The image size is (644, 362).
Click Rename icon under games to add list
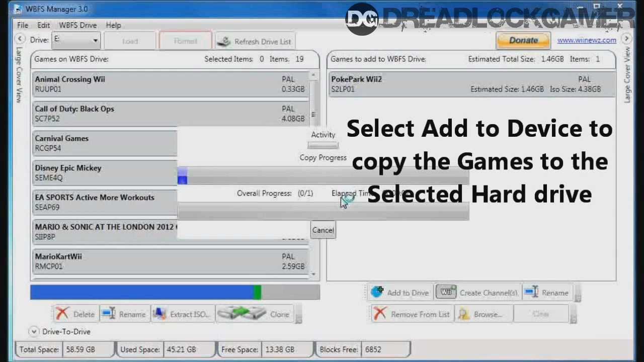pyautogui.click(x=531, y=292)
